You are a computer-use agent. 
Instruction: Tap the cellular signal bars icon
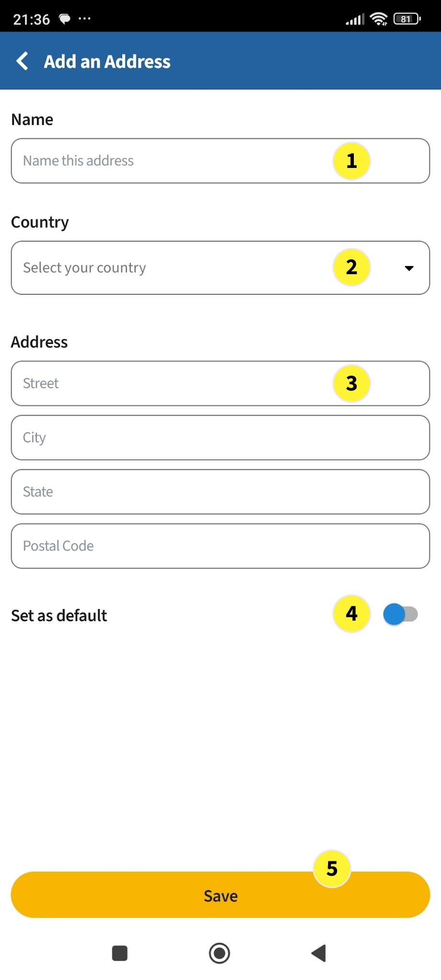[x=355, y=20]
